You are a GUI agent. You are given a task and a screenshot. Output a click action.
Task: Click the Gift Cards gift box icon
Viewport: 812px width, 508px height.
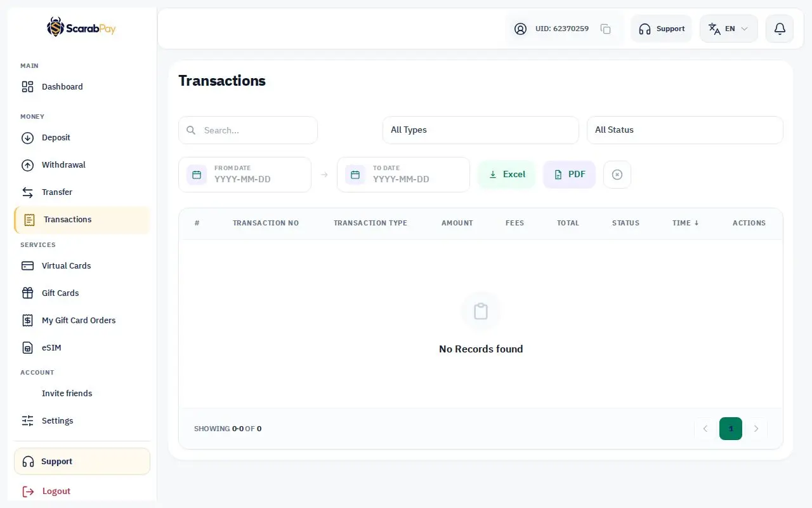click(27, 293)
